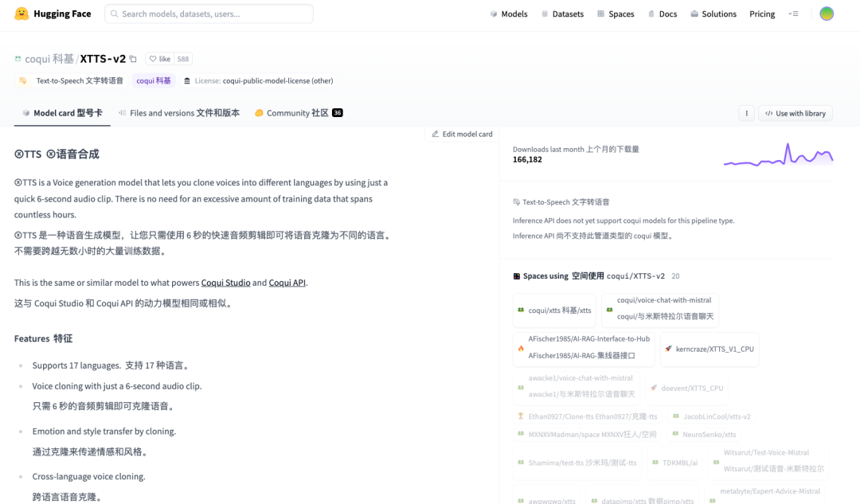Click the coqui organization avatar icon
Image resolution: width=860 pixels, height=504 pixels.
click(18, 59)
